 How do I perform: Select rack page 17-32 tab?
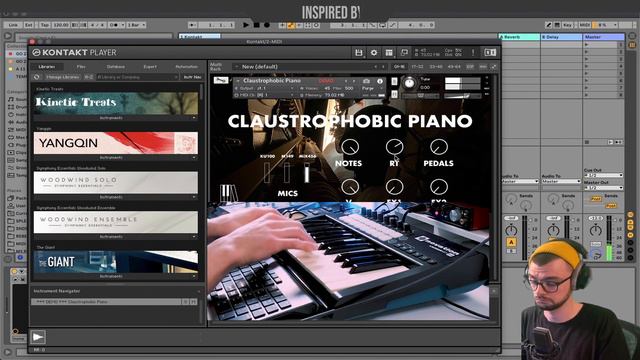point(417,67)
